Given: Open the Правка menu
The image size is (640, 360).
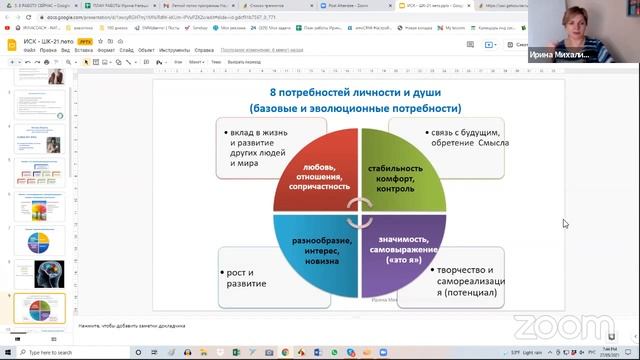Looking at the screenshot, I should (48, 50).
